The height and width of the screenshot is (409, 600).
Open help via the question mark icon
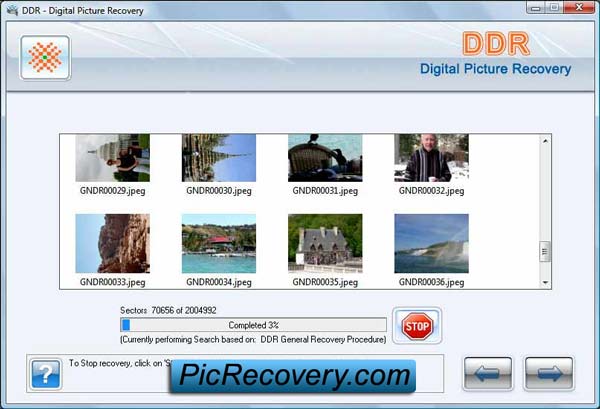tap(46, 374)
